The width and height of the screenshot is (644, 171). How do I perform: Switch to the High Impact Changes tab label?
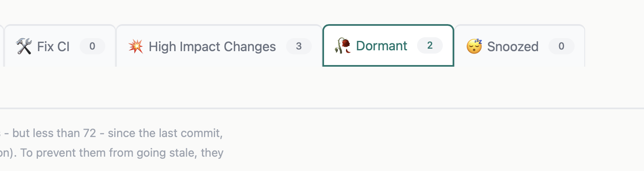pyautogui.click(x=212, y=47)
